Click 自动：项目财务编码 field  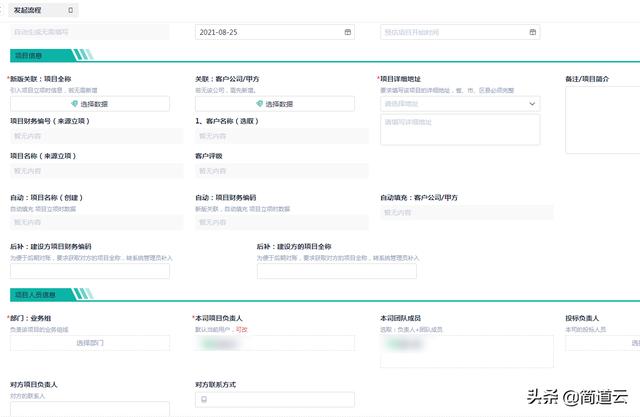click(282, 222)
